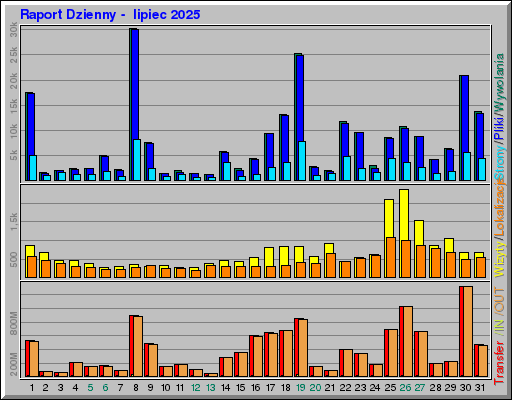Click the 'Raport Dzienny - lipiec 2025' title
This screenshot has width=512, height=400.
coord(110,15)
